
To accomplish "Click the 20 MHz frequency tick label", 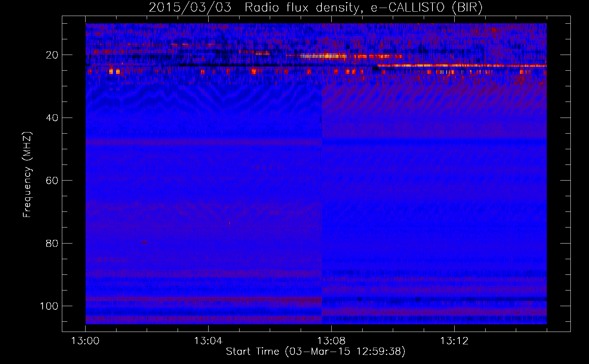I will (52, 55).
